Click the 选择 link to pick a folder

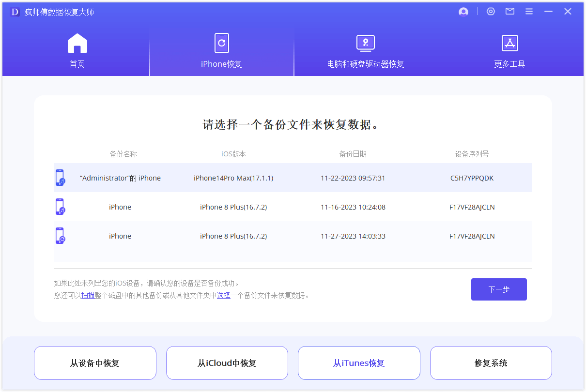[x=223, y=295]
